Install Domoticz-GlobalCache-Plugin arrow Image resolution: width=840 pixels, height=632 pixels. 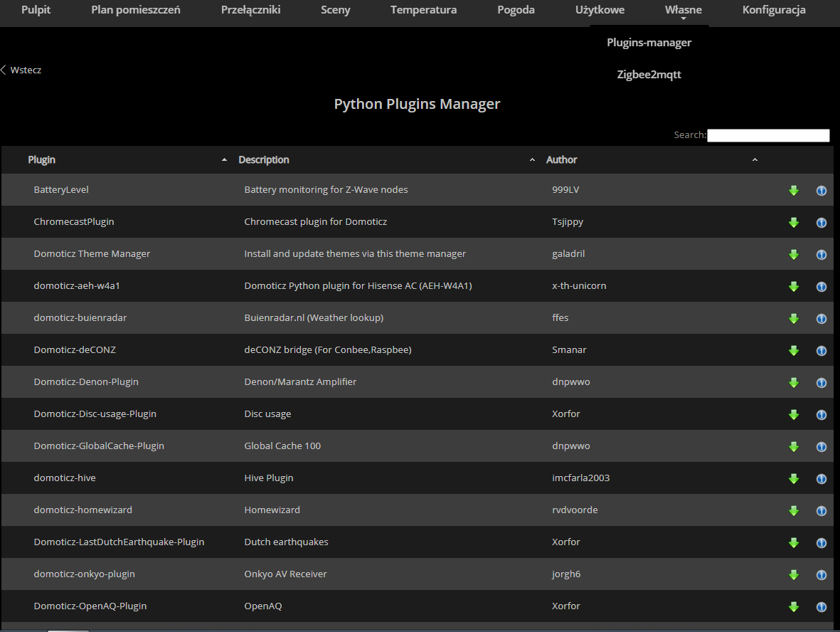point(793,446)
